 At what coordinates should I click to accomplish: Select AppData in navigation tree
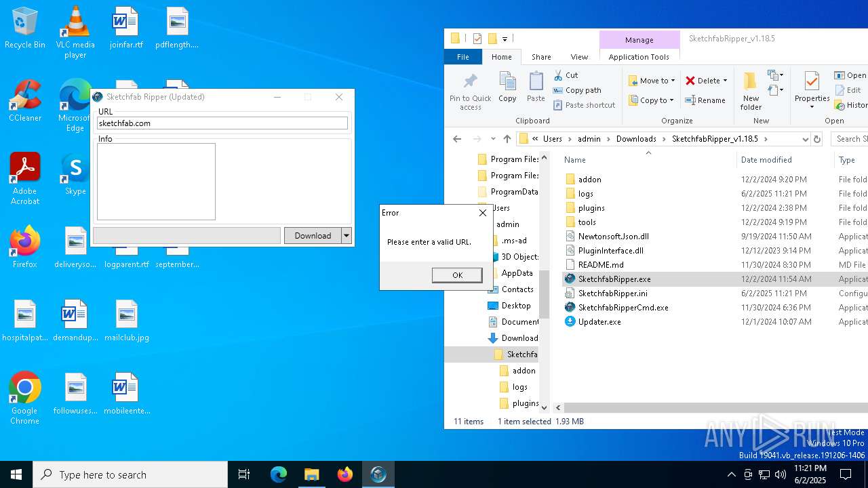click(517, 273)
